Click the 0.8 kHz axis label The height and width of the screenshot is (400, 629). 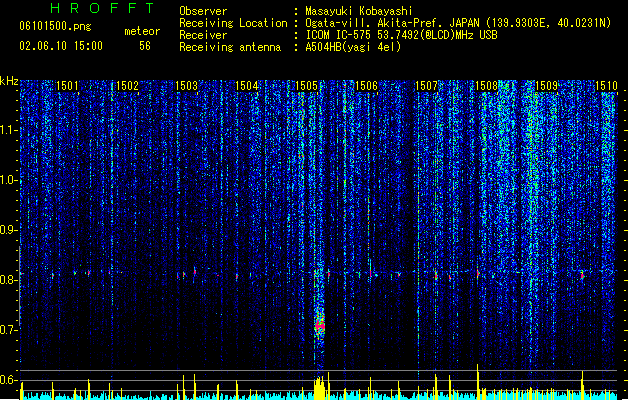(x=8, y=280)
